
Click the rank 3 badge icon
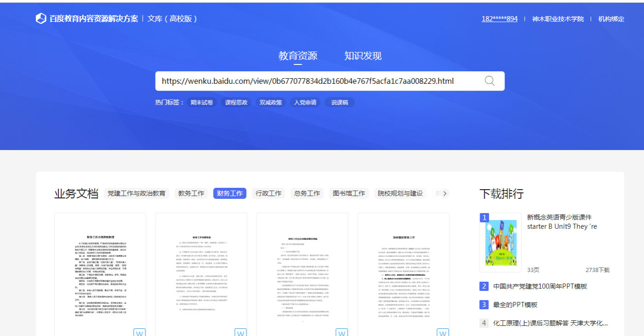[x=484, y=305]
